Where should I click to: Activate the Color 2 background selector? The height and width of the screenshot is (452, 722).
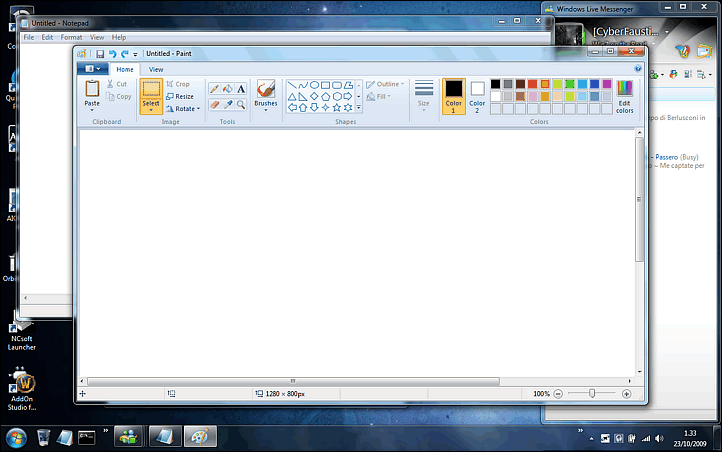pyautogui.click(x=477, y=96)
